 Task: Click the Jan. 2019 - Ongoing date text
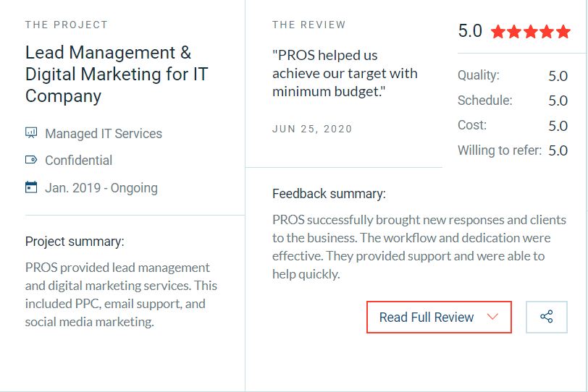click(x=101, y=188)
